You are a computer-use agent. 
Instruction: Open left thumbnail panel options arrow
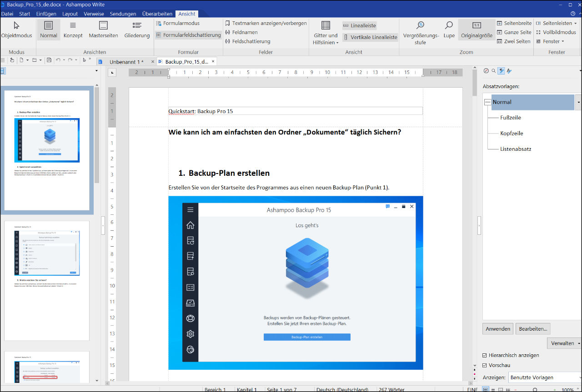(96, 71)
